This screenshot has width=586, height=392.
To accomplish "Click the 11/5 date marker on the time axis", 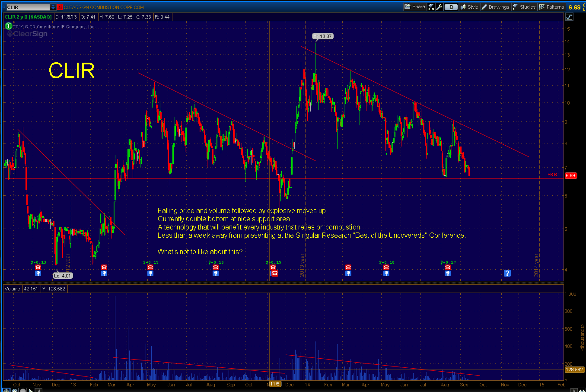I will pyautogui.click(x=275, y=384).
